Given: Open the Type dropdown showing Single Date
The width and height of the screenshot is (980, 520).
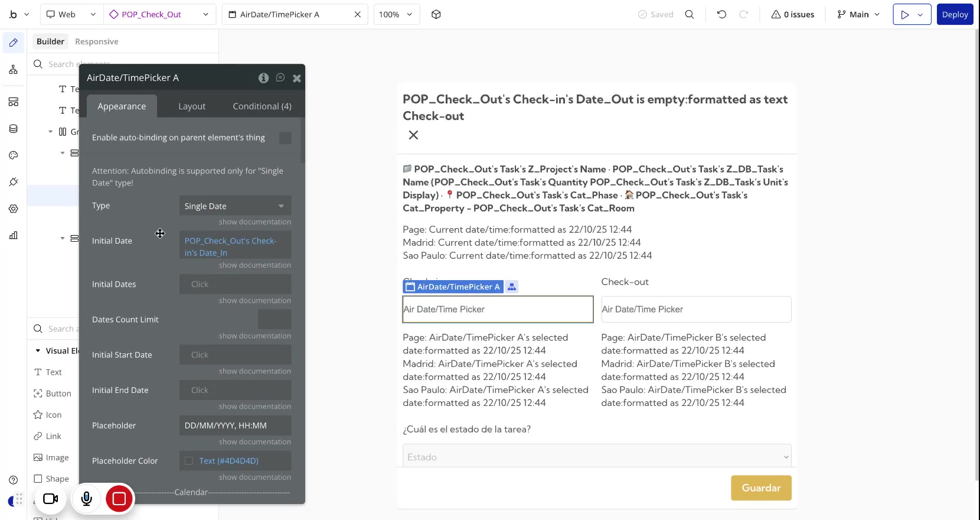Looking at the screenshot, I should (x=235, y=206).
